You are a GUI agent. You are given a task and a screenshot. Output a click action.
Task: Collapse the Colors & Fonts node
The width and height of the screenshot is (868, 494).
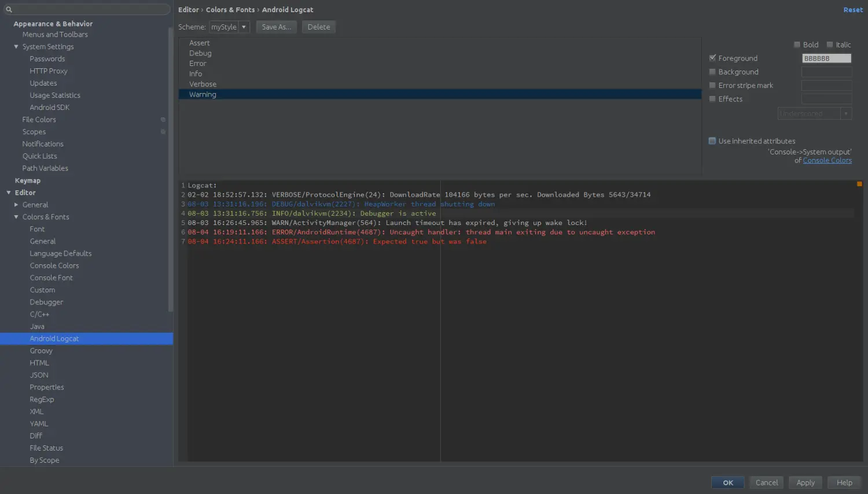coord(16,217)
